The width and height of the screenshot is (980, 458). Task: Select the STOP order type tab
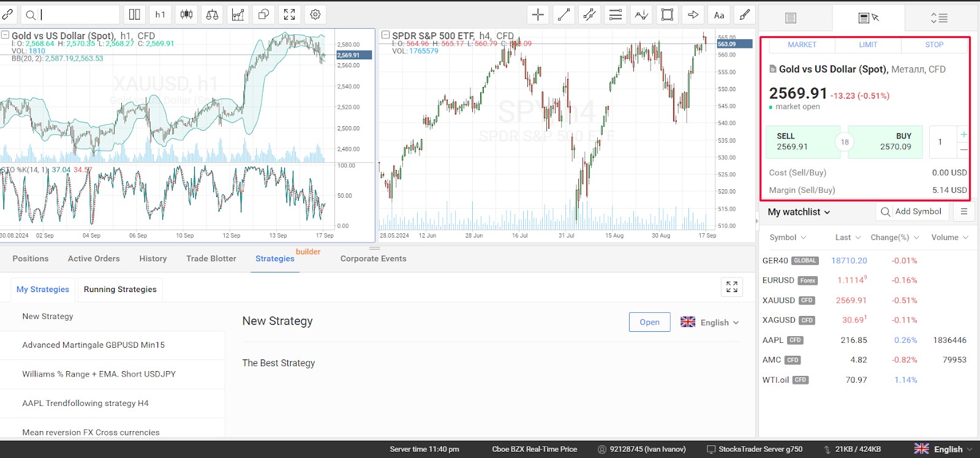tap(934, 45)
